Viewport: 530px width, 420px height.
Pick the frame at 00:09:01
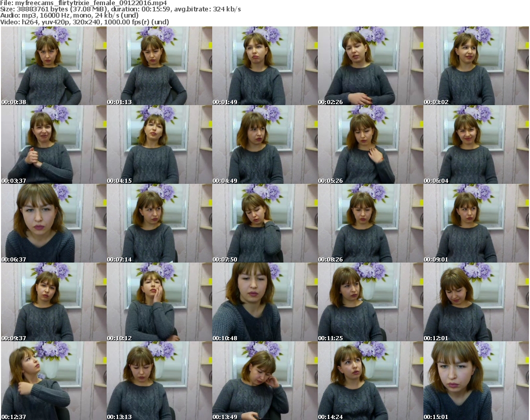[476, 223]
